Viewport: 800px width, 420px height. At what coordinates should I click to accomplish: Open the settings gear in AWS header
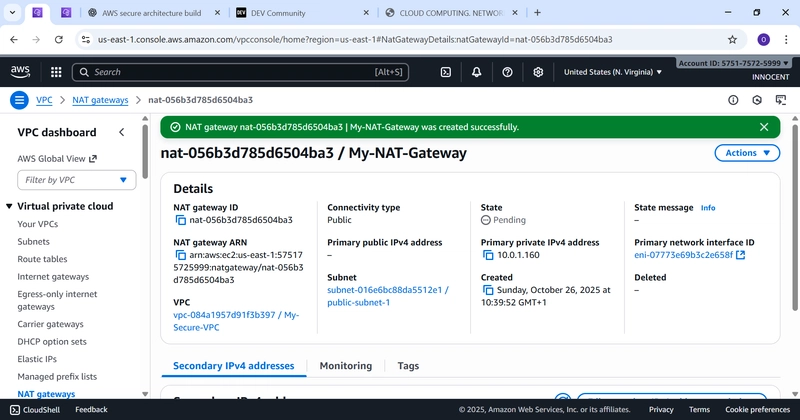538,72
